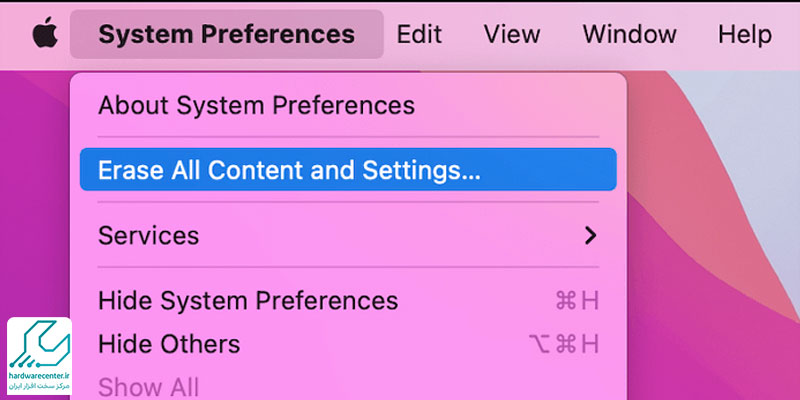This screenshot has height=400, width=800.
Task: Click the System Preferences menu title
Action: click(227, 34)
